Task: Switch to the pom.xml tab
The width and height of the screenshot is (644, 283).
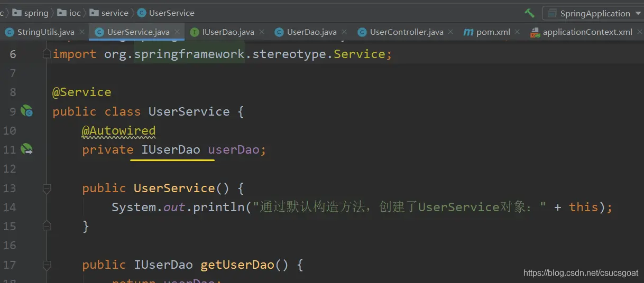Action: click(493, 32)
